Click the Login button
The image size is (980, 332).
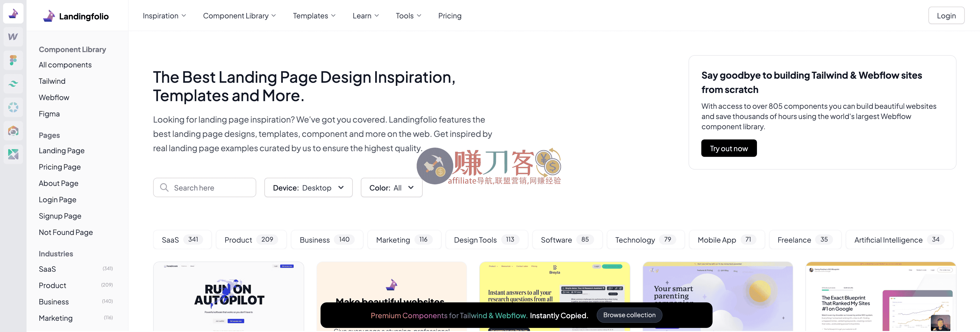pyautogui.click(x=946, y=16)
